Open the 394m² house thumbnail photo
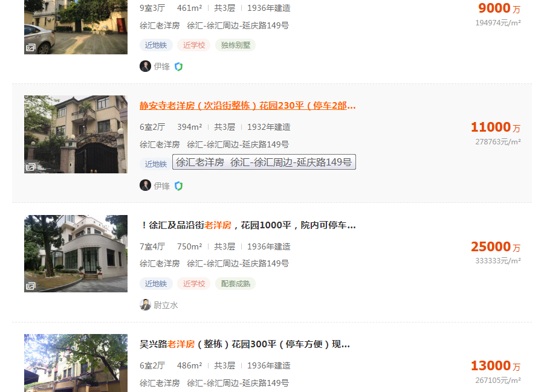Image resolution: width=541 pixels, height=392 pixels. pos(76,134)
